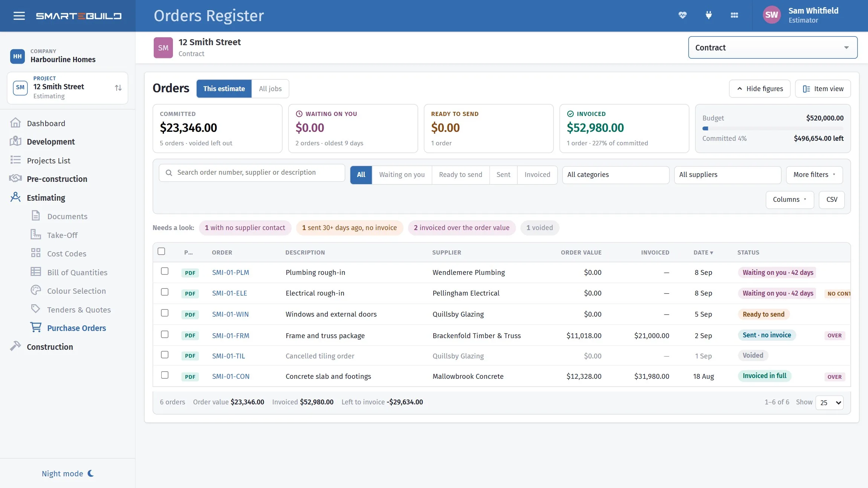Sort by the Date column header
Viewport: 868px width, 488px height.
pos(703,252)
